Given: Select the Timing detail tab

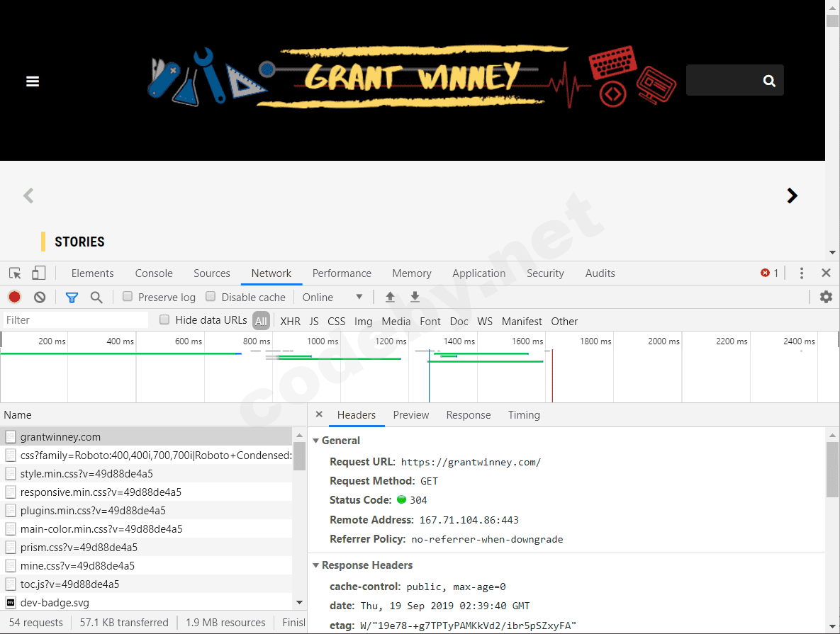Looking at the screenshot, I should (524, 415).
